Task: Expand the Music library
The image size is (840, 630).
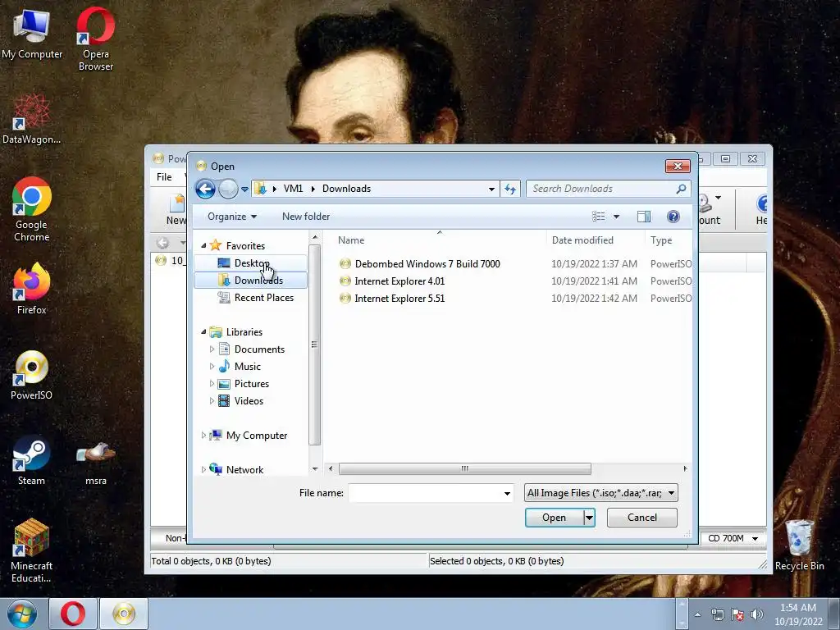Action: click(212, 367)
